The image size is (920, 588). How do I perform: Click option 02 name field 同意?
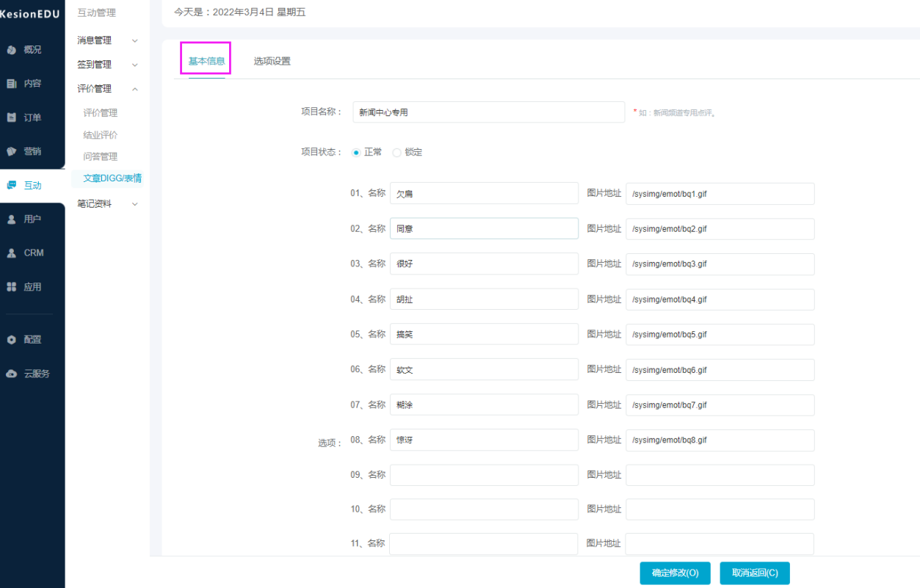click(x=484, y=229)
